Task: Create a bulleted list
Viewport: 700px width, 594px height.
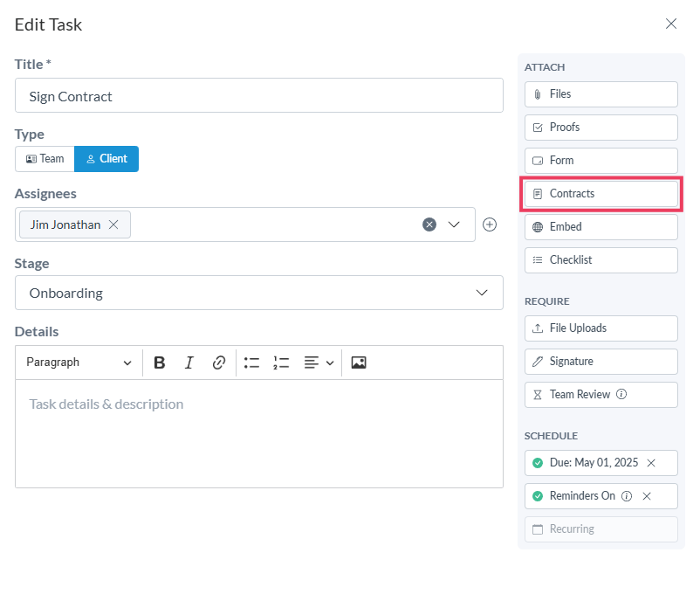Action: 251,363
